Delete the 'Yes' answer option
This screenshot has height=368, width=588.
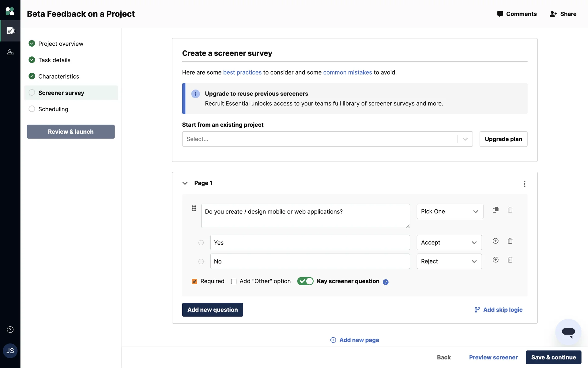pyautogui.click(x=510, y=241)
